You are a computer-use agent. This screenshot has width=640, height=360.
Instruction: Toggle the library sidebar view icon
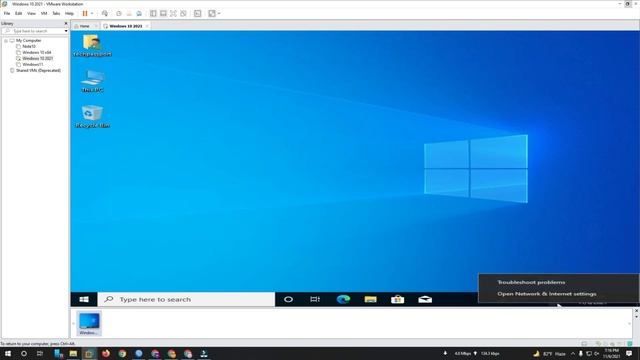153,13
